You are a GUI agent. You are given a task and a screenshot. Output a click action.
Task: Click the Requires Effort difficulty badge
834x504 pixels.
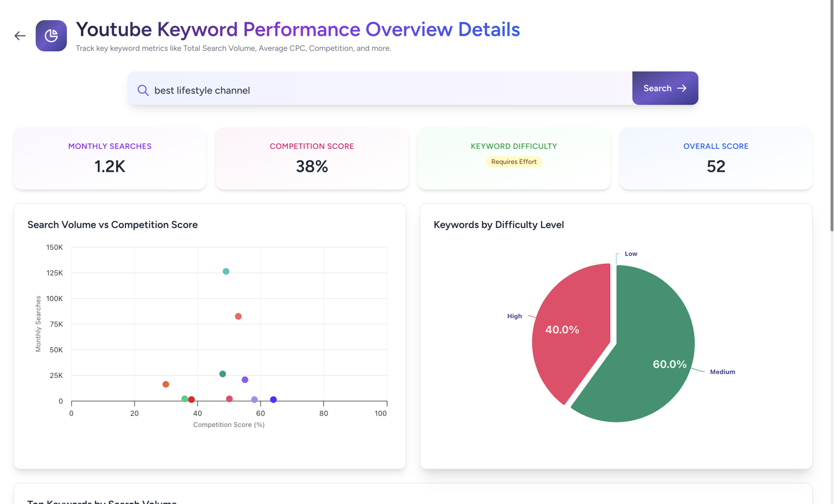(513, 162)
